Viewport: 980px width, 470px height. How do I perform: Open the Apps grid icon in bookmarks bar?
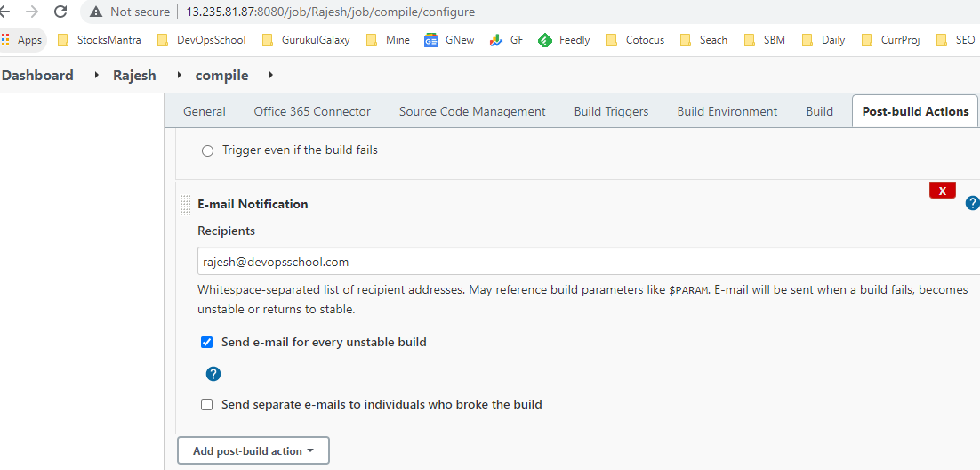coord(6,40)
